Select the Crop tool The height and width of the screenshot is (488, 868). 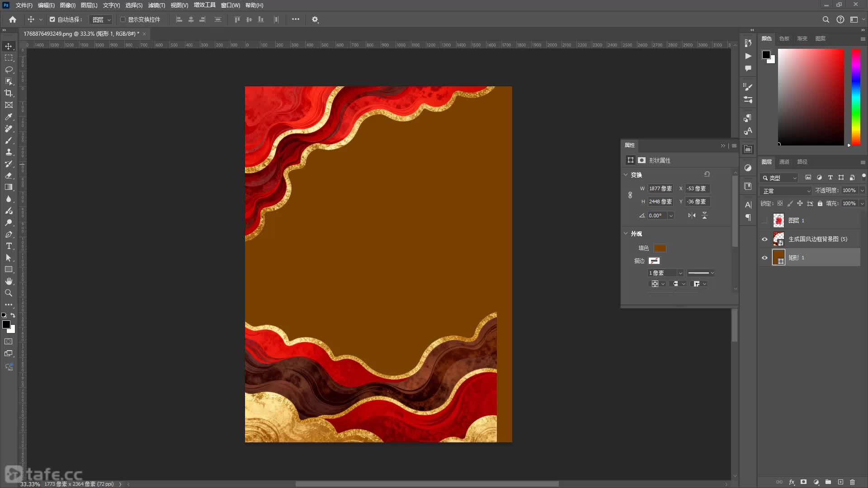(x=9, y=93)
